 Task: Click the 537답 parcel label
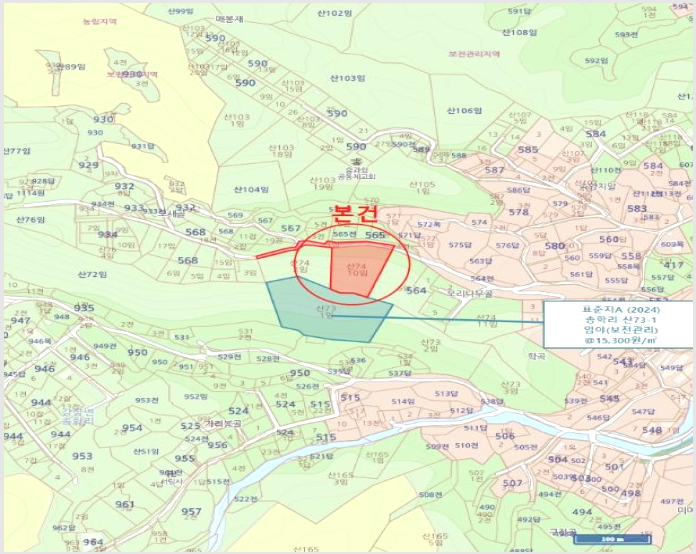tap(400, 373)
